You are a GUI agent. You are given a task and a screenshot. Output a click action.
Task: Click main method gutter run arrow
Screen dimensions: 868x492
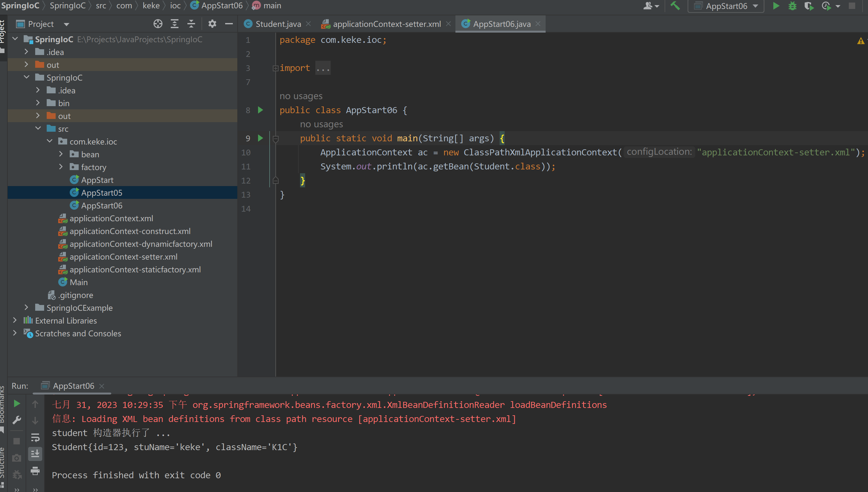pyautogui.click(x=260, y=138)
